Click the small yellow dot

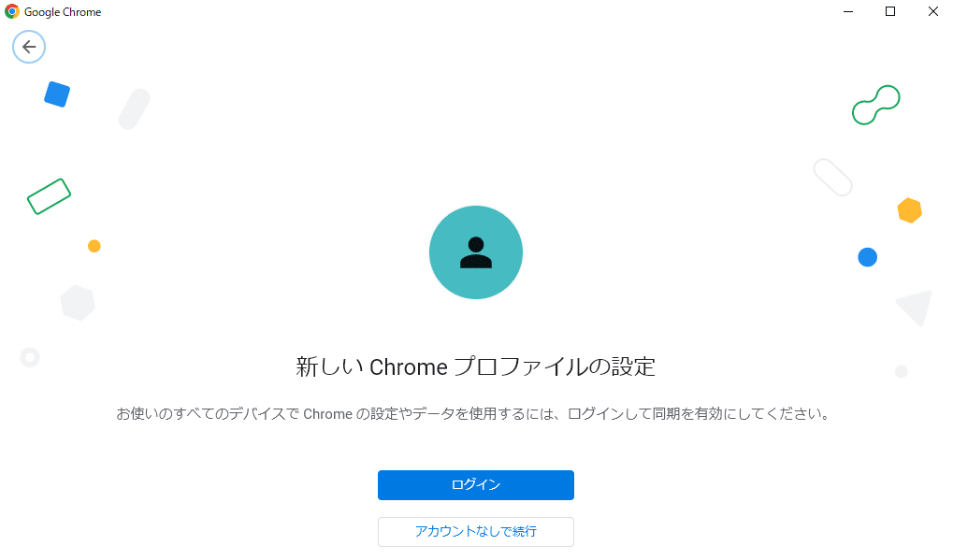(94, 246)
